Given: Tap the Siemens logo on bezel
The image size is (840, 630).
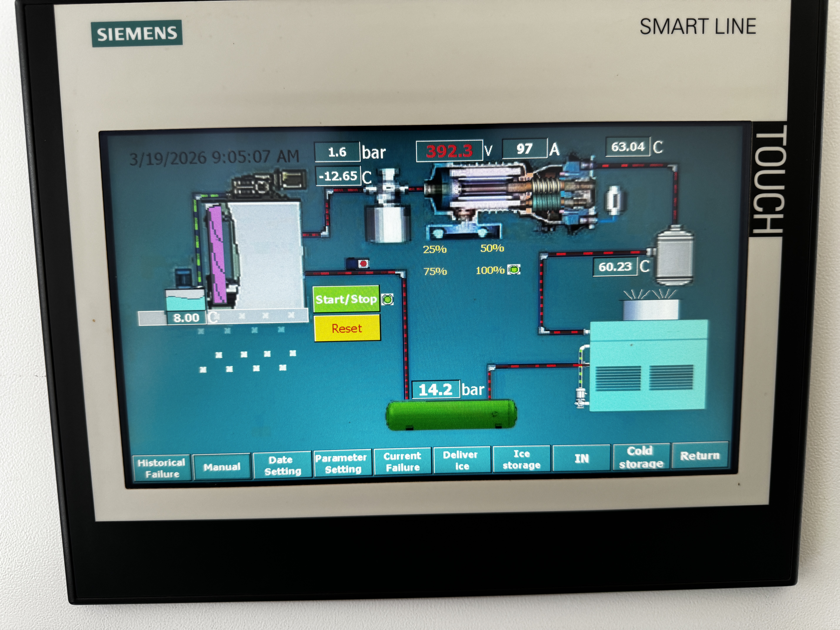Looking at the screenshot, I should click(137, 33).
